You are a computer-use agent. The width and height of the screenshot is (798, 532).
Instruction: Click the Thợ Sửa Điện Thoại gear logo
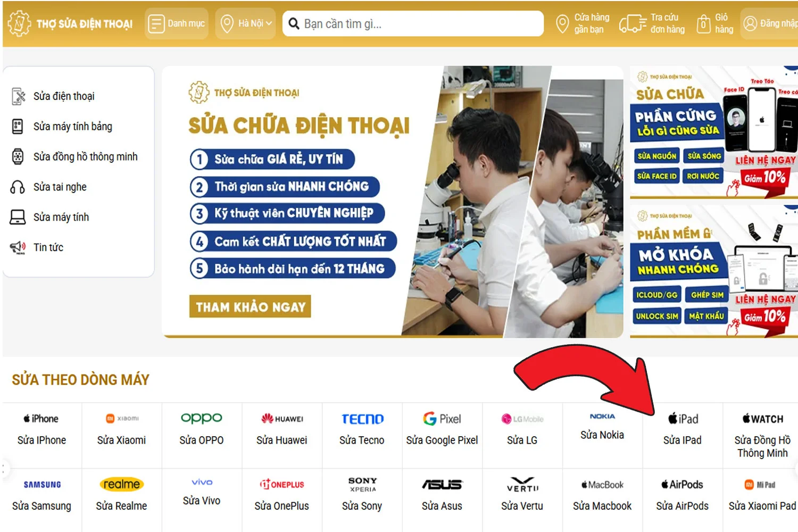[x=19, y=23]
